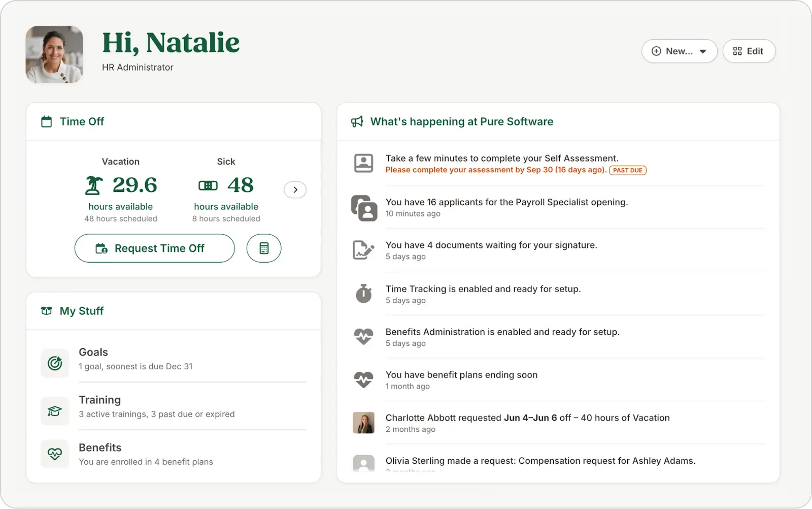The image size is (812, 509).
Task: Click the box icon next to My Stuff
Action: [x=46, y=310]
